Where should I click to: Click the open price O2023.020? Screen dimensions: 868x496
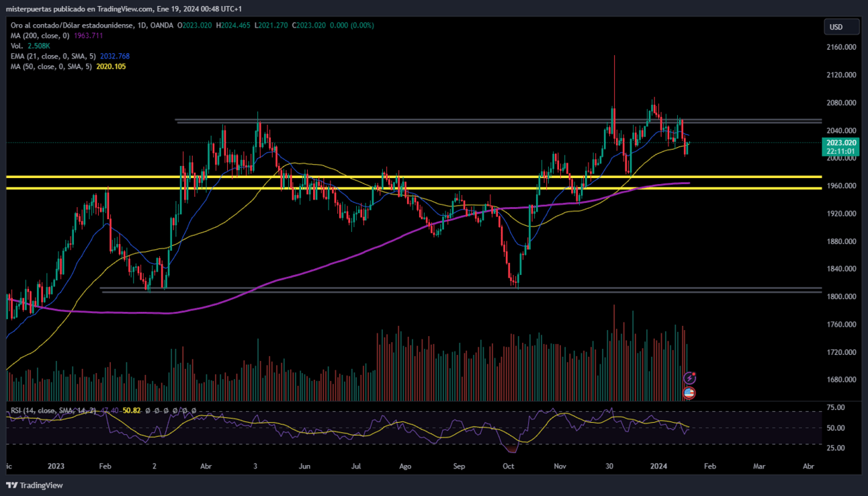click(195, 26)
